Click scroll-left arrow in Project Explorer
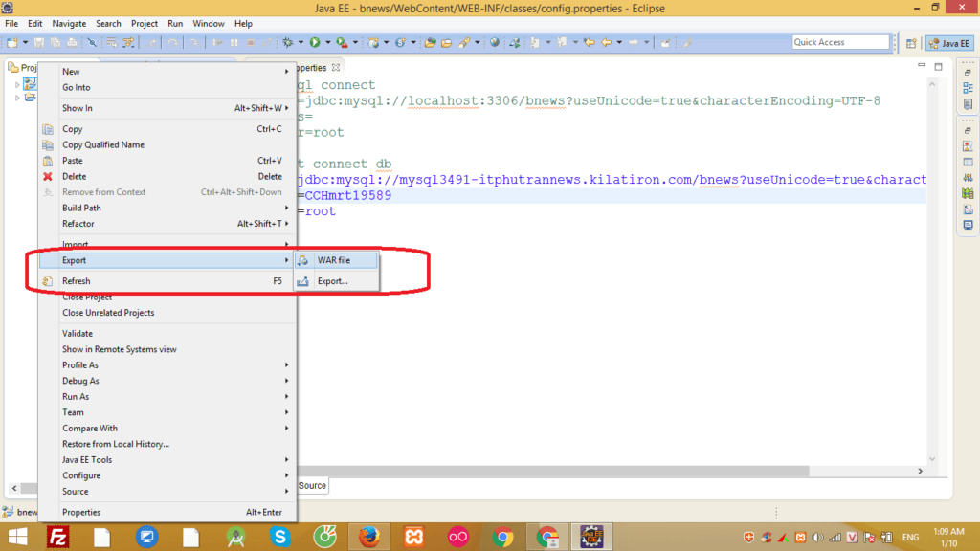Viewport: 980px width, 551px height. click(x=14, y=488)
